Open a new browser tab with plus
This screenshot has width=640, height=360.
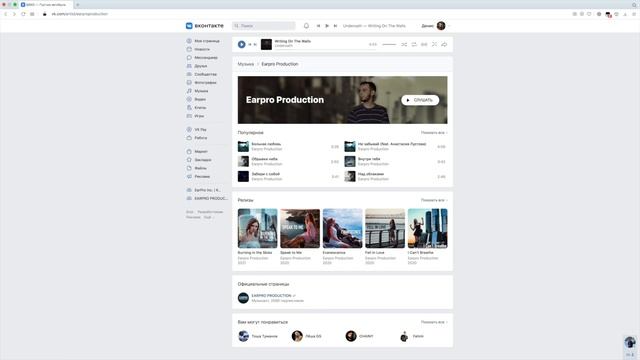click(x=77, y=4)
